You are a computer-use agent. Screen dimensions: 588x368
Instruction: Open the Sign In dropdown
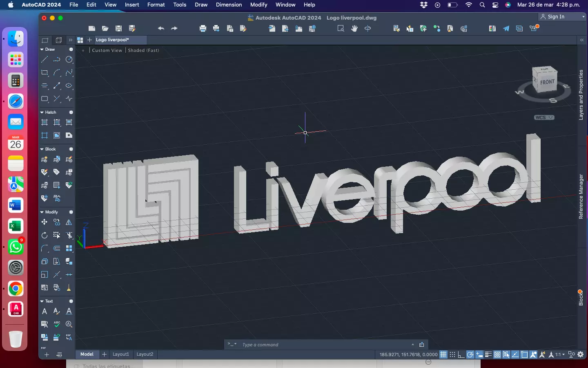coord(563,17)
